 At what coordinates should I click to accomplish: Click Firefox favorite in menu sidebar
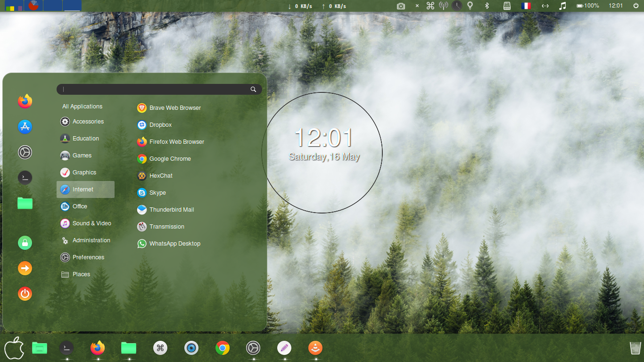25,101
